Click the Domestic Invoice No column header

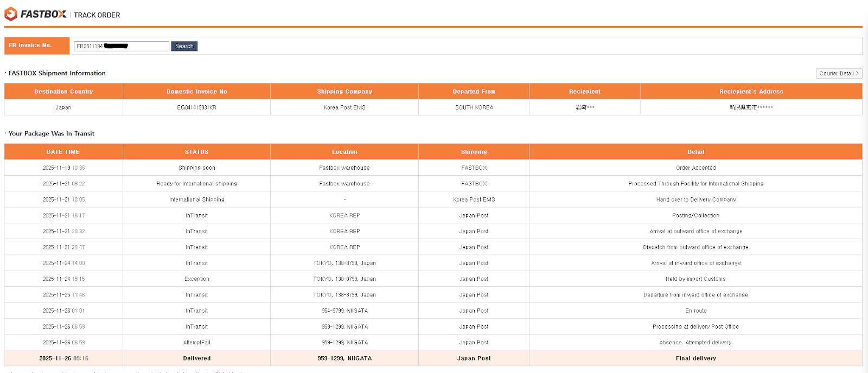point(196,92)
